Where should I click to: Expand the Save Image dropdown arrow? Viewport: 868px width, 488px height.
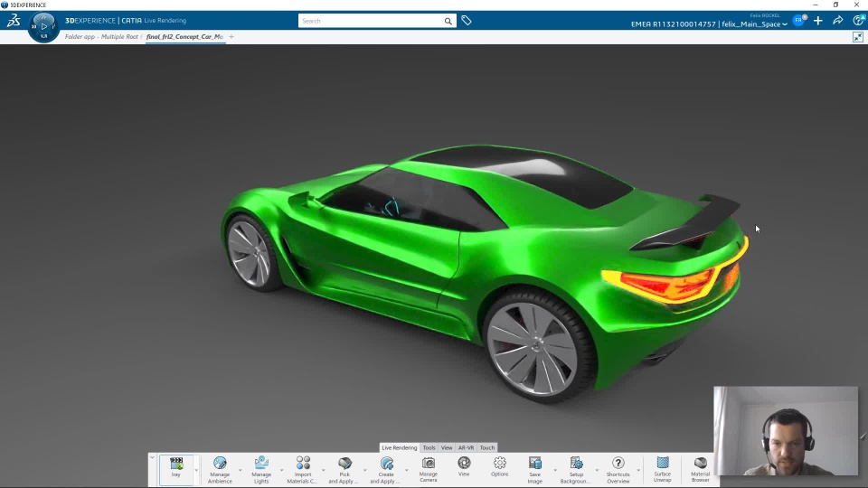555,470
